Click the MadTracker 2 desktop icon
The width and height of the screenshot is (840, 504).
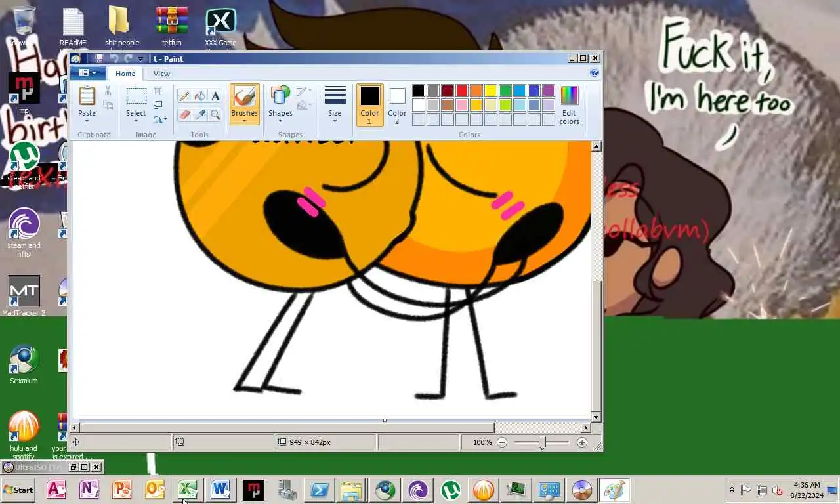24,296
